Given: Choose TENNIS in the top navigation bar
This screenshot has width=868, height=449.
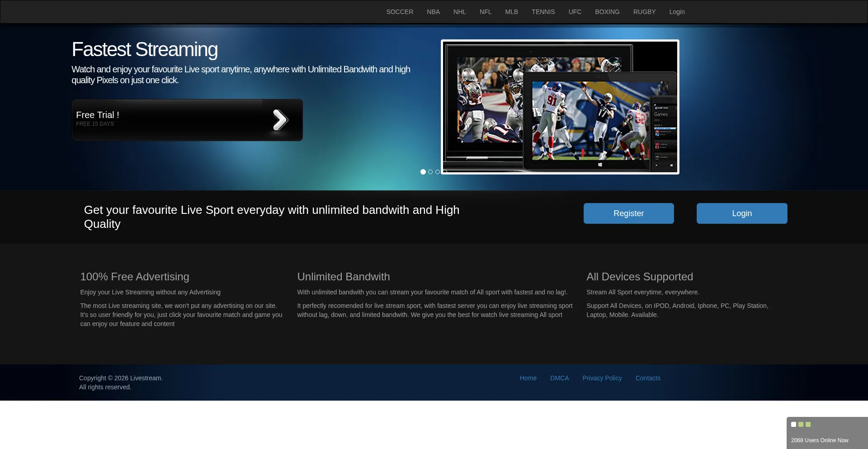Looking at the screenshot, I should [x=543, y=12].
